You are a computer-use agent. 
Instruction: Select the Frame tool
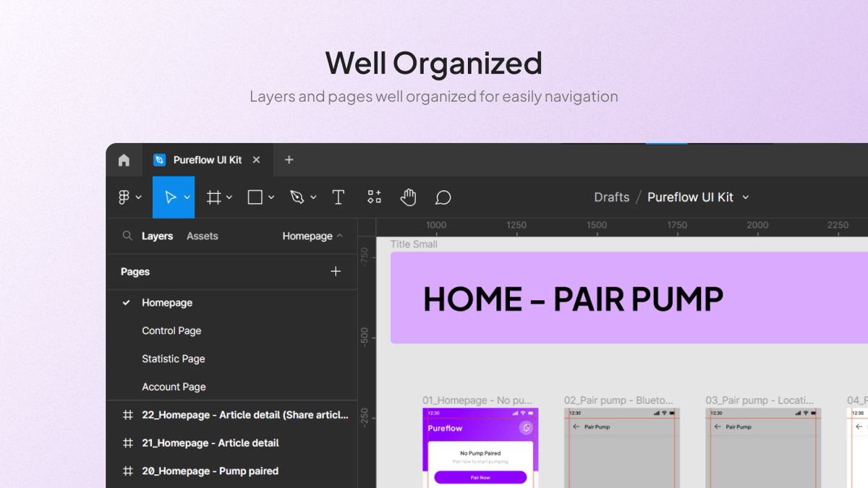tap(214, 197)
